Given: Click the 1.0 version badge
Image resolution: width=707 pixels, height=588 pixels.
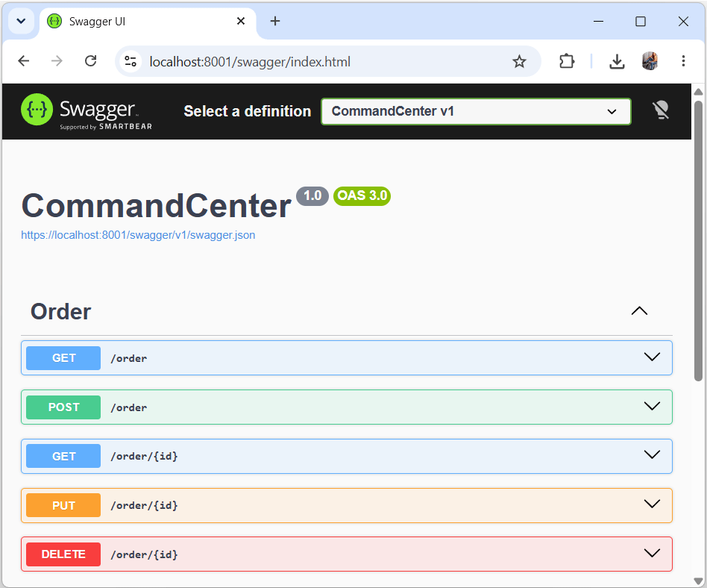Looking at the screenshot, I should click(x=312, y=196).
